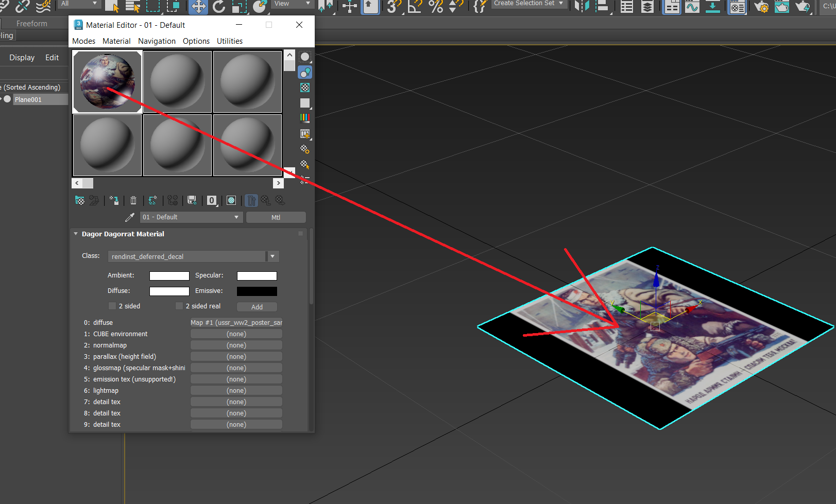The width and height of the screenshot is (836, 504).
Task: Click Put to Library save icon
Action: pos(192,201)
